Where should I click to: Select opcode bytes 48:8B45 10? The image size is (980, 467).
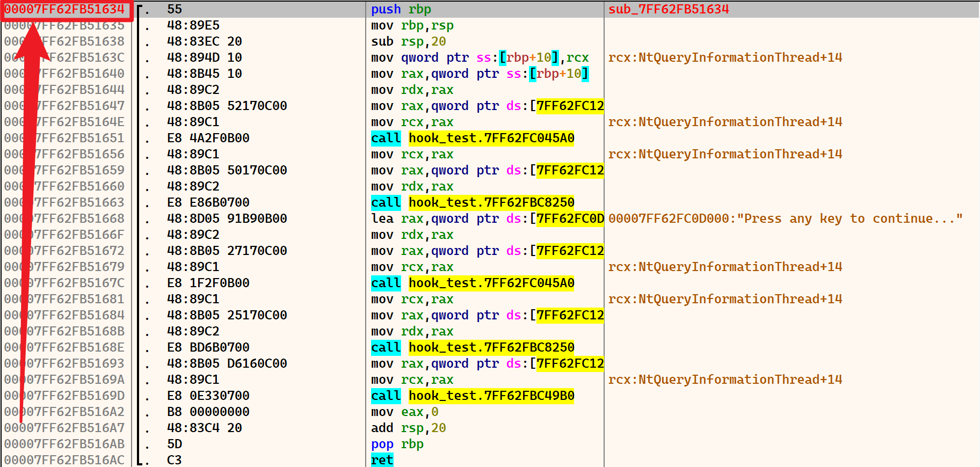pyautogui.click(x=205, y=74)
